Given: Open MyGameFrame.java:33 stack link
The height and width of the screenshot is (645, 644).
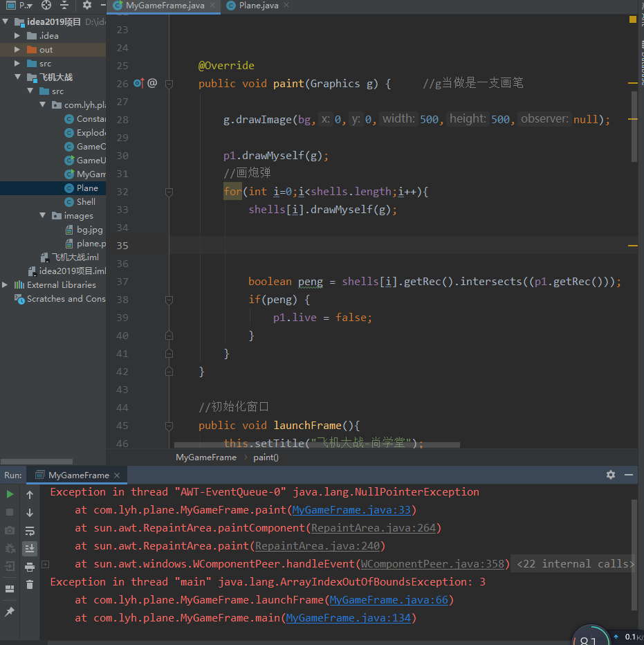Looking at the screenshot, I should pyautogui.click(x=351, y=510).
